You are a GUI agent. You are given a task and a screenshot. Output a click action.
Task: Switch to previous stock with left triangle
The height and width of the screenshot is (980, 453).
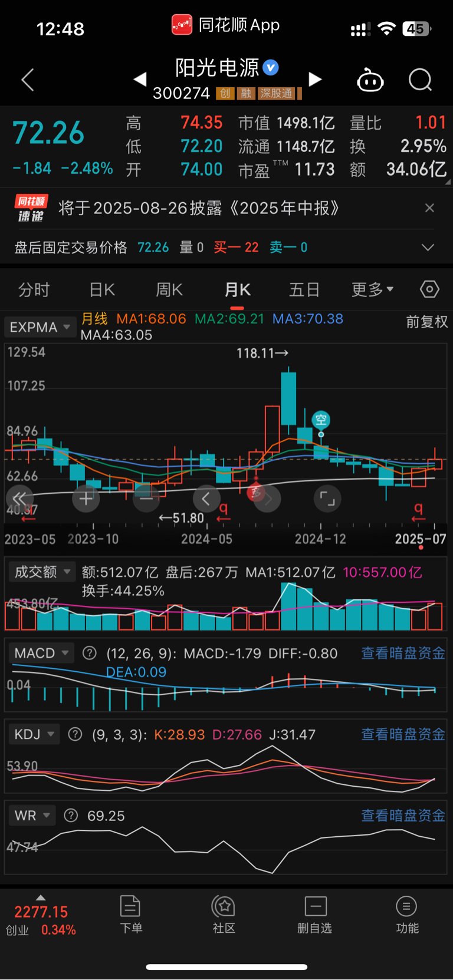pos(140,79)
